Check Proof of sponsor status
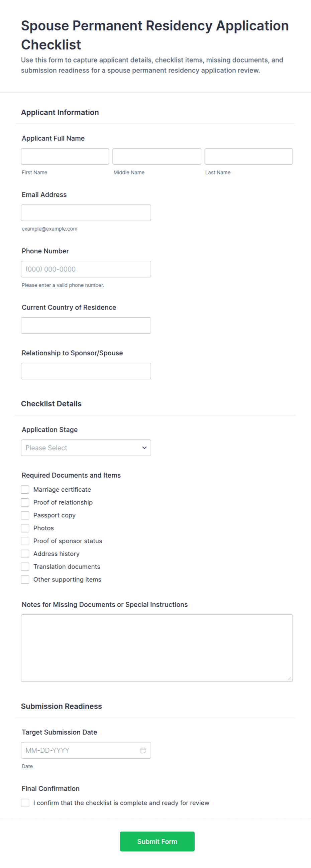The height and width of the screenshot is (868, 311). [25, 540]
